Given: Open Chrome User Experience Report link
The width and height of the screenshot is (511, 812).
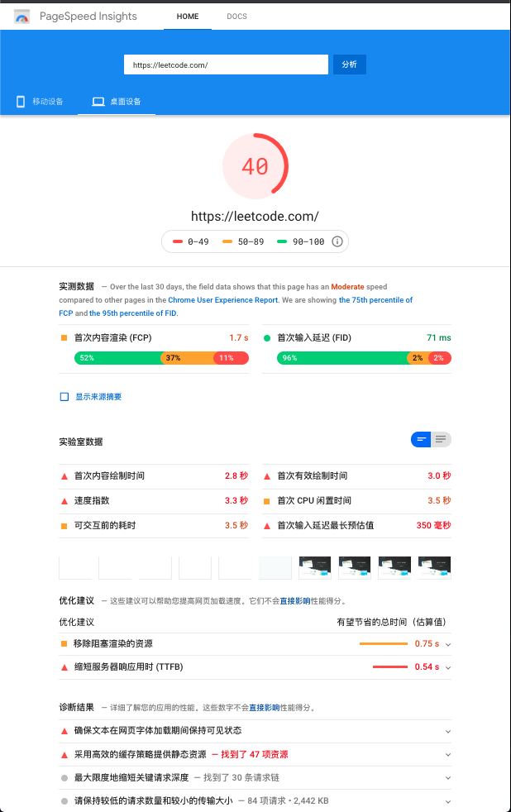Looking at the screenshot, I should tap(223, 300).
